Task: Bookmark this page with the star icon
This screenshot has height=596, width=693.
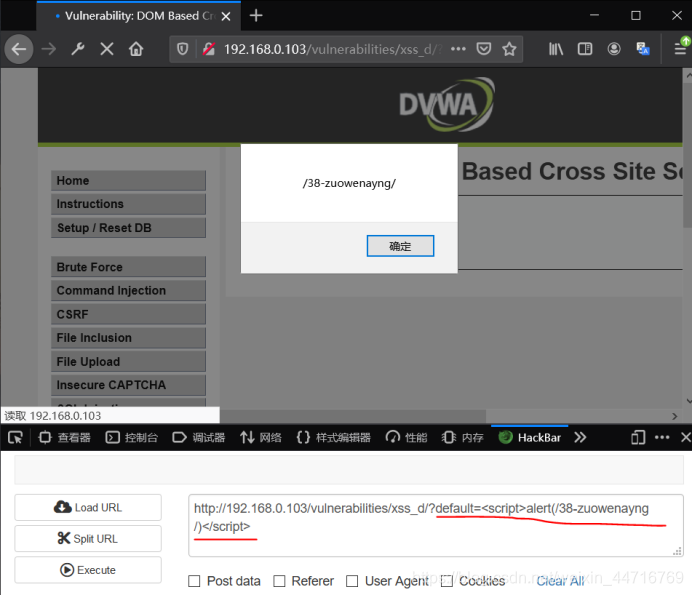Action: click(x=509, y=49)
